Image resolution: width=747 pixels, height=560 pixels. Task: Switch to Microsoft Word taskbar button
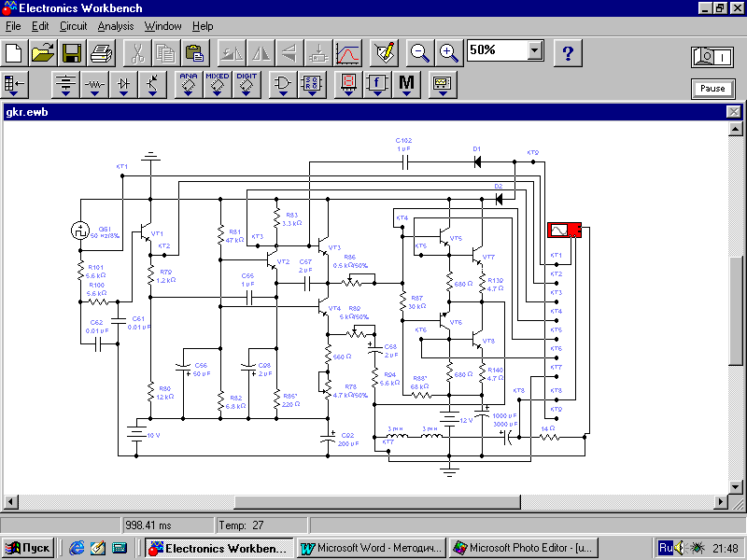click(371, 548)
